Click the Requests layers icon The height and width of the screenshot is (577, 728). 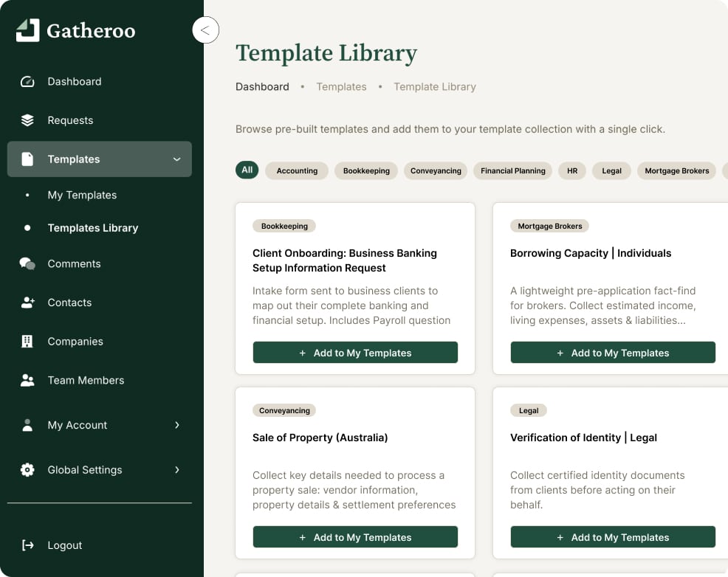click(27, 120)
